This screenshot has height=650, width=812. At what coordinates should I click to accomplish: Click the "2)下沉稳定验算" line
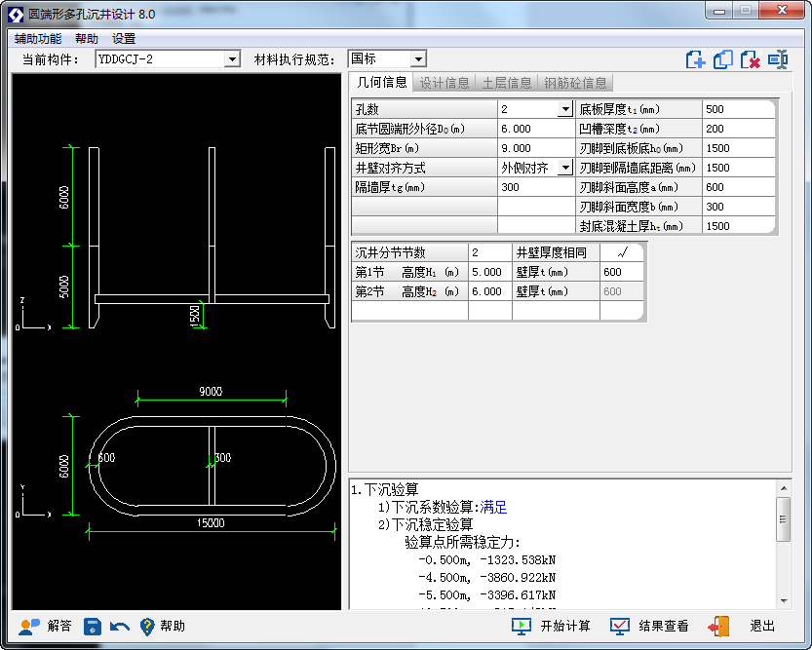(x=426, y=524)
